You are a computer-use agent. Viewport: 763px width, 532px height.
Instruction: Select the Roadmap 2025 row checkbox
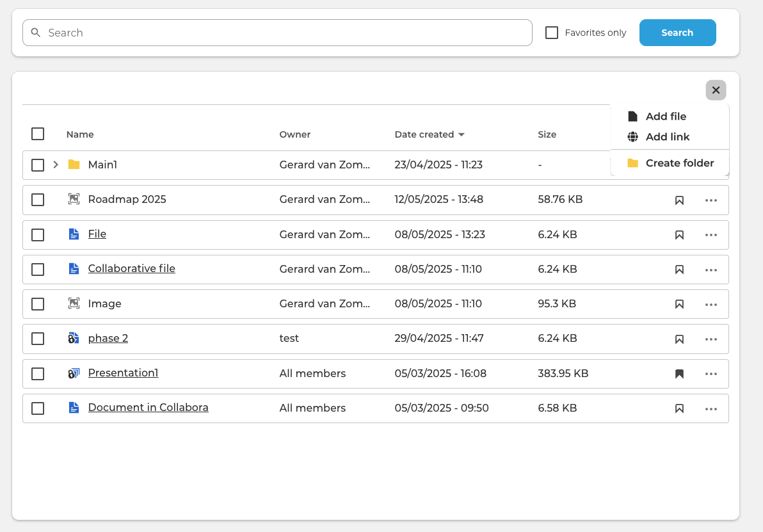(38, 200)
